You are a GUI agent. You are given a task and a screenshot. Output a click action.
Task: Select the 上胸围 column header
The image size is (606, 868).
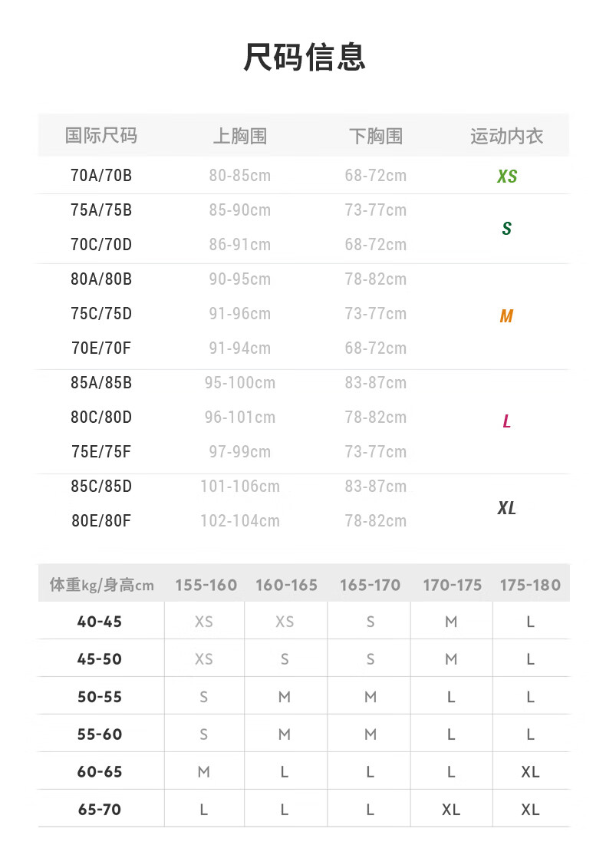(239, 136)
